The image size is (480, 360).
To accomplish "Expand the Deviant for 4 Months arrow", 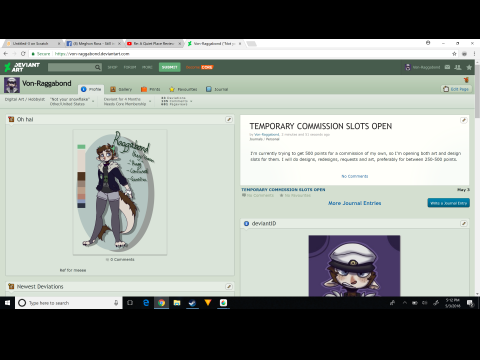I will [x=150, y=101].
